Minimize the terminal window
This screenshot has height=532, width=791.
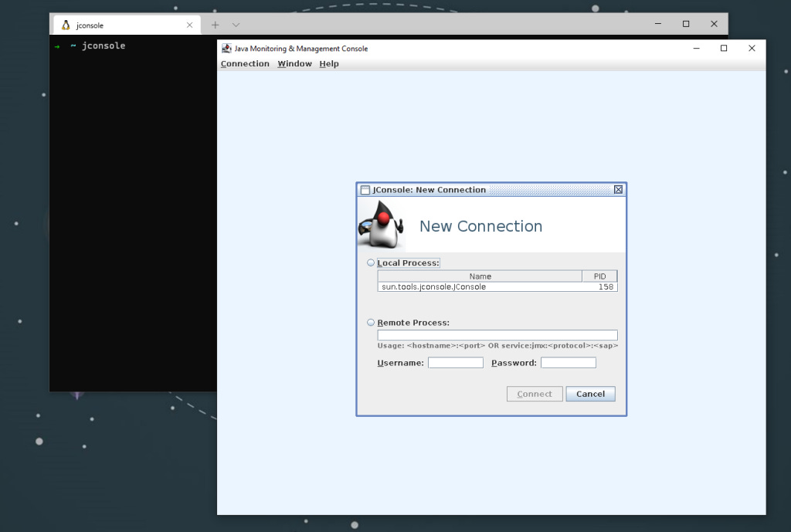(658, 24)
